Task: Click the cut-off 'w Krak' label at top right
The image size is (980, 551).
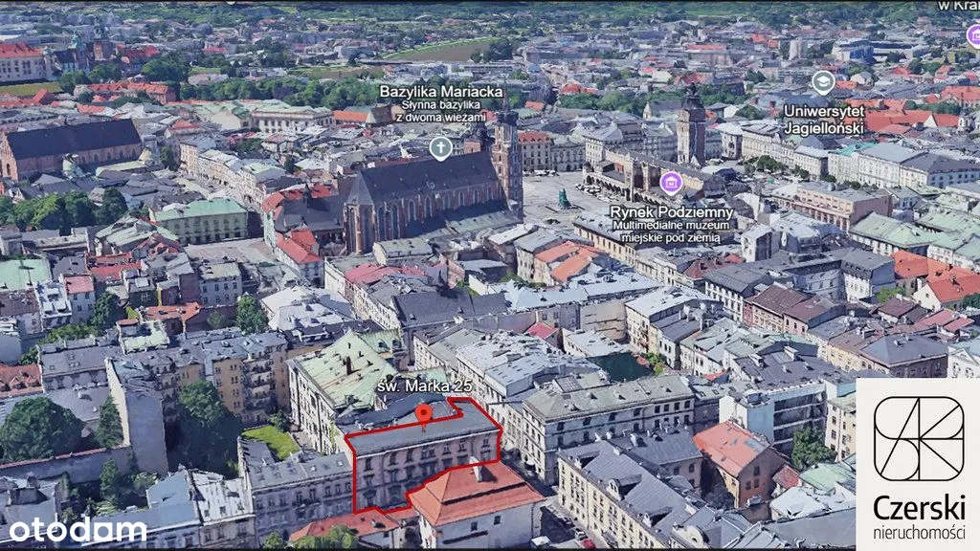Action: 957,6
